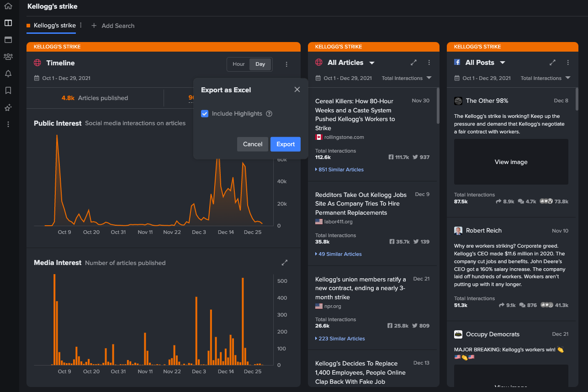Click the 87.5k total interactions value
This screenshot has height=392, width=588.
click(x=461, y=201)
